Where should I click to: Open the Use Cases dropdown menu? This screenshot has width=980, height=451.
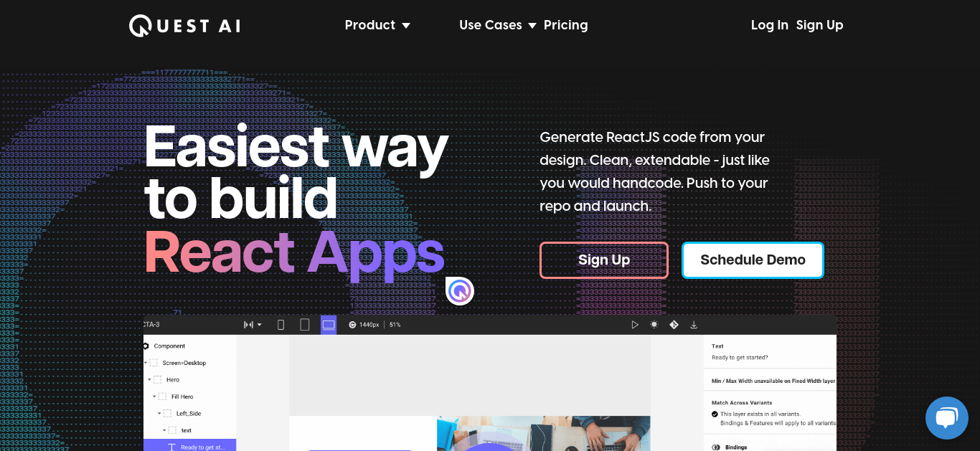click(x=498, y=25)
